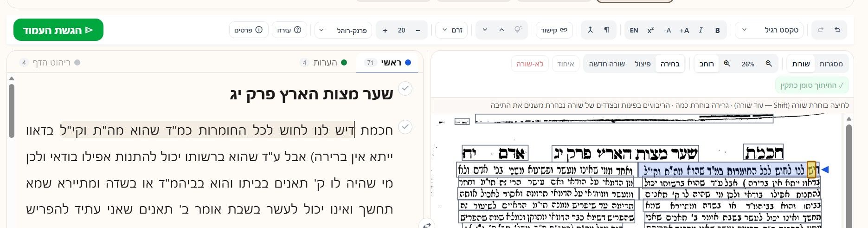868x228 pixels.
Task: Switch to the ריהוט הדף page furniture tab
Action: point(50,63)
